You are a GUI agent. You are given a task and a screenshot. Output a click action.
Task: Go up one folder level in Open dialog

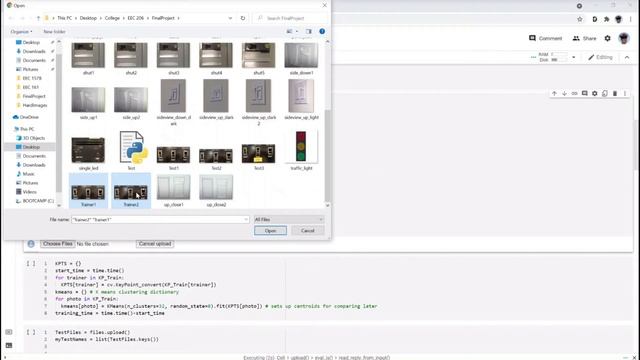(38, 18)
